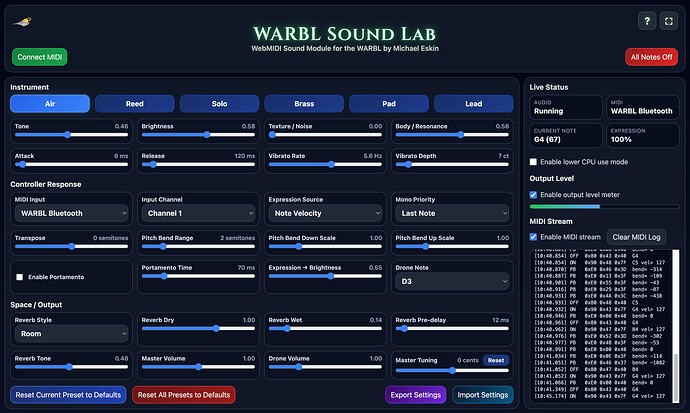Click the MIDI Stream log text area
The image size is (690, 413).
pos(602,325)
